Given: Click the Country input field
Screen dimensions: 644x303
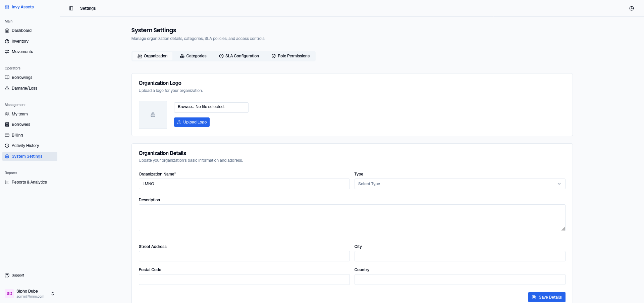Looking at the screenshot, I should (460, 280).
